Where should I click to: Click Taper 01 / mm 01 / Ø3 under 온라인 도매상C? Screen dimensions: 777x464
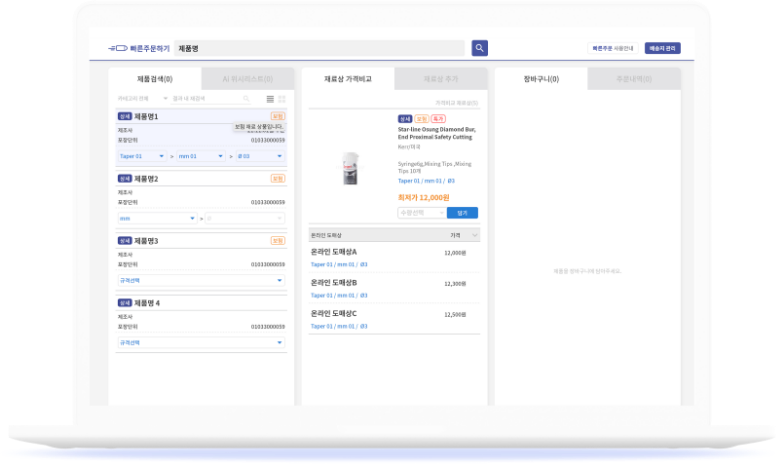coord(339,326)
